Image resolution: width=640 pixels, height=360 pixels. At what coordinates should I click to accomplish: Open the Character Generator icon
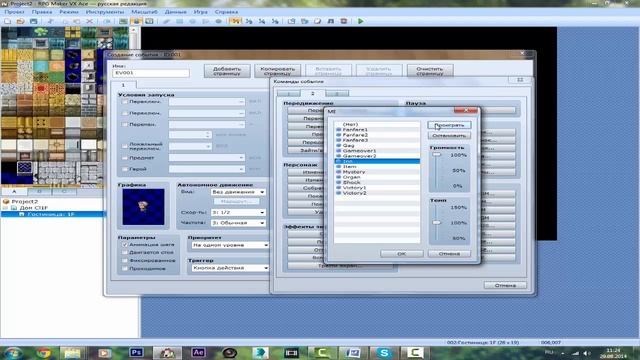pos(344,21)
